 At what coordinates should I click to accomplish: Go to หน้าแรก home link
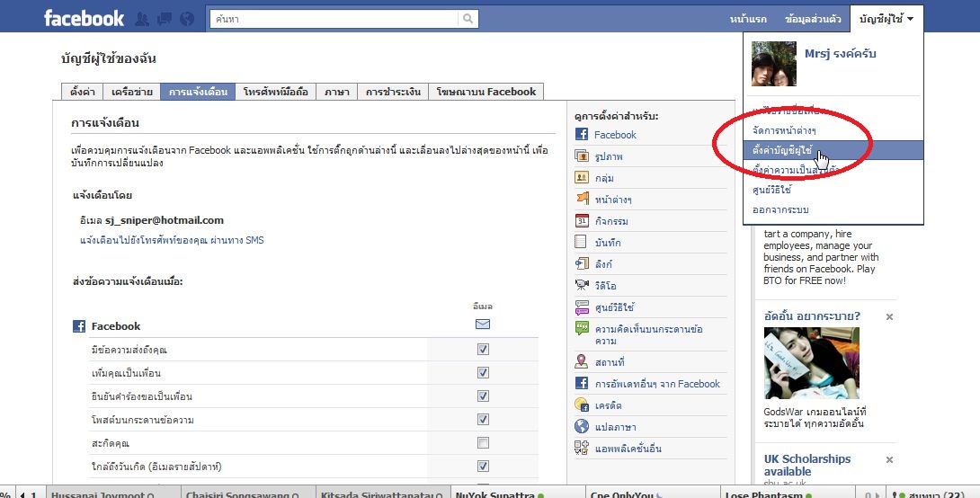point(748,19)
